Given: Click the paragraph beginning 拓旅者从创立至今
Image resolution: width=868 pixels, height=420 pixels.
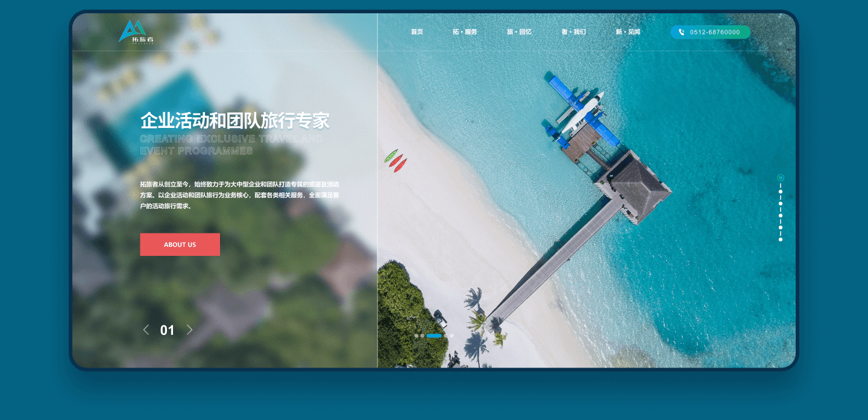Looking at the screenshot, I should tap(239, 195).
